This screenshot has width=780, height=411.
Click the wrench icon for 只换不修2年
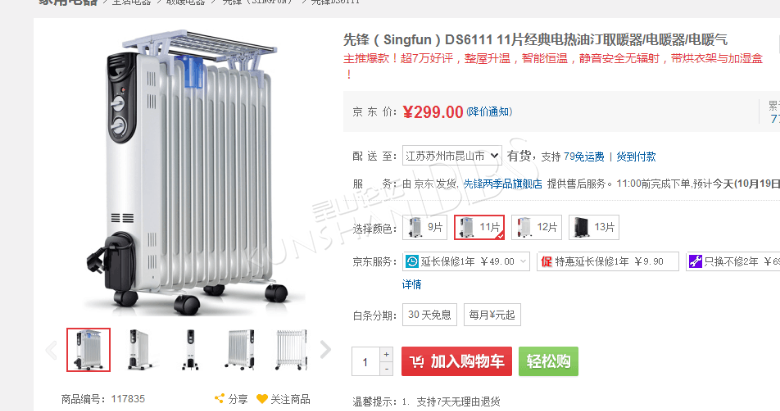coord(695,261)
